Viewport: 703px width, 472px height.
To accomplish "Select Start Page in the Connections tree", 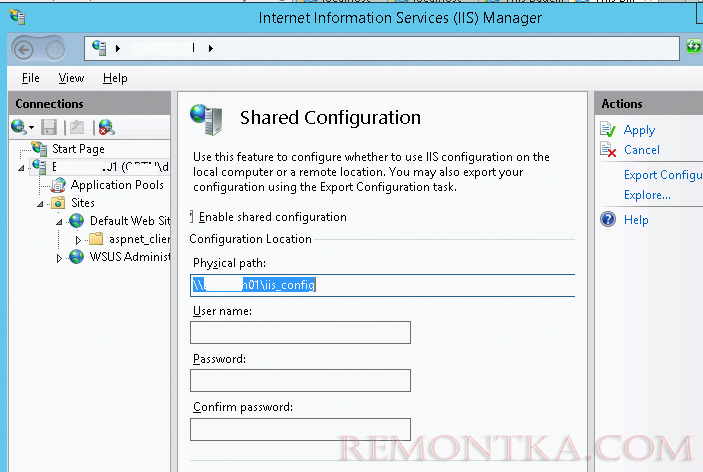I will pyautogui.click(x=78, y=149).
